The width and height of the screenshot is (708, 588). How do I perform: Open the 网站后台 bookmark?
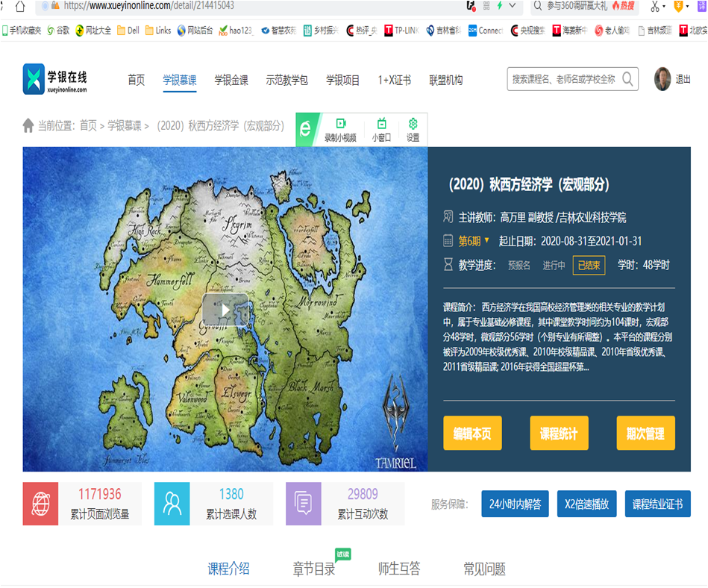point(195,31)
